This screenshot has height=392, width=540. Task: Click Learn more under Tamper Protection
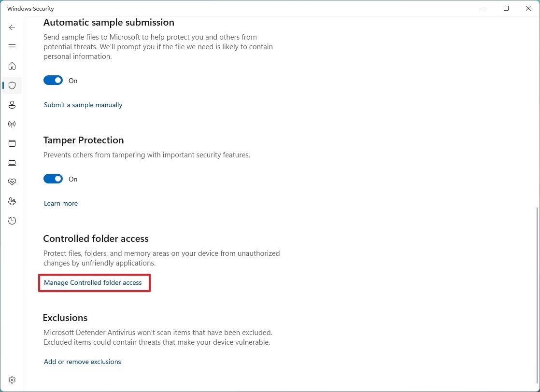click(x=61, y=203)
